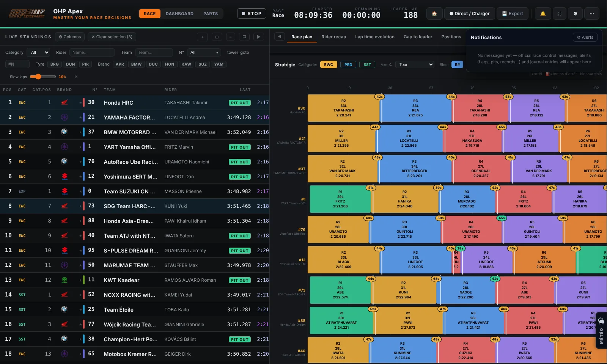The height and width of the screenshot is (364, 607).
Task: Click the R# bloc chip
Action: (x=457, y=64)
